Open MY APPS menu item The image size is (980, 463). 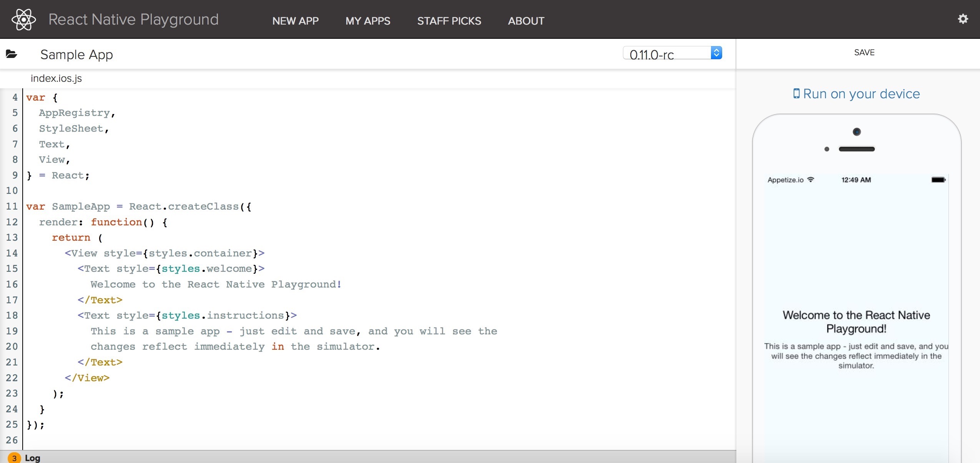tap(368, 21)
